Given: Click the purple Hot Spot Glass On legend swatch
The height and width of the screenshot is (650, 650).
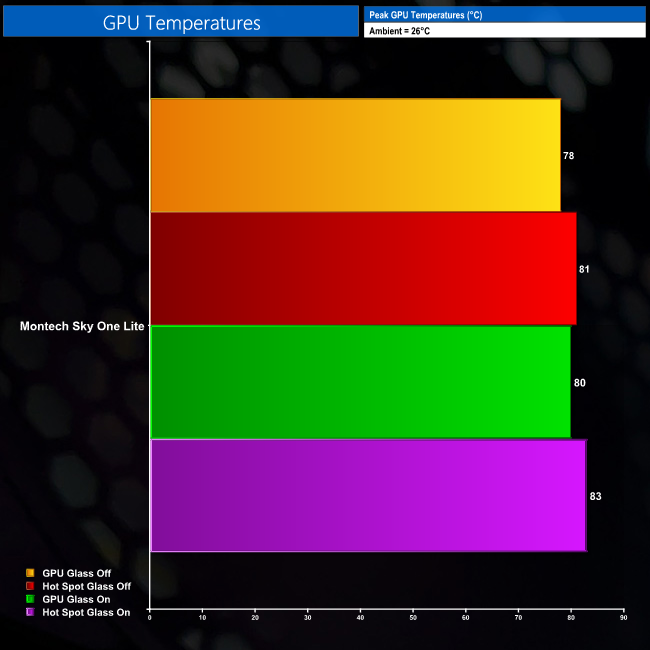Looking at the screenshot, I should 30,611.
